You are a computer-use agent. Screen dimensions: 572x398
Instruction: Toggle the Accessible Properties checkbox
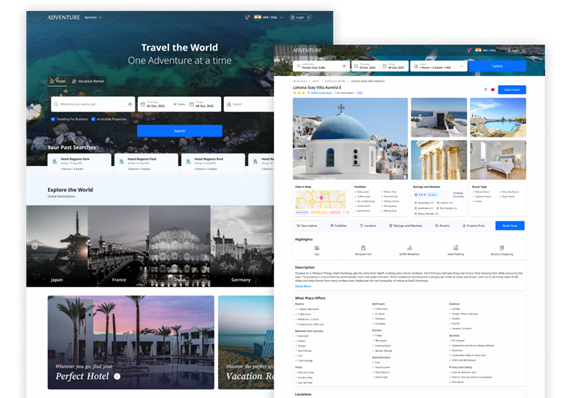[93, 119]
